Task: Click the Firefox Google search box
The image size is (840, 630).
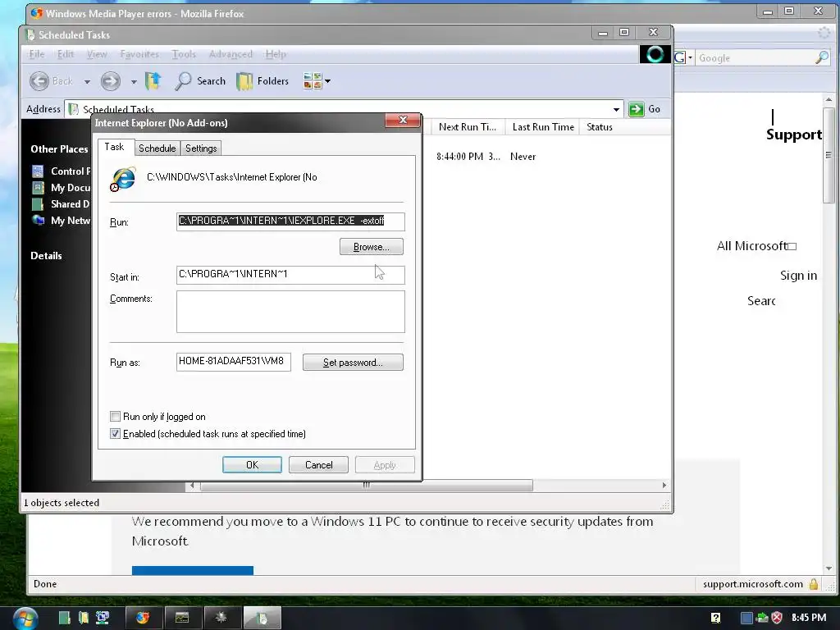Action: 755,58
